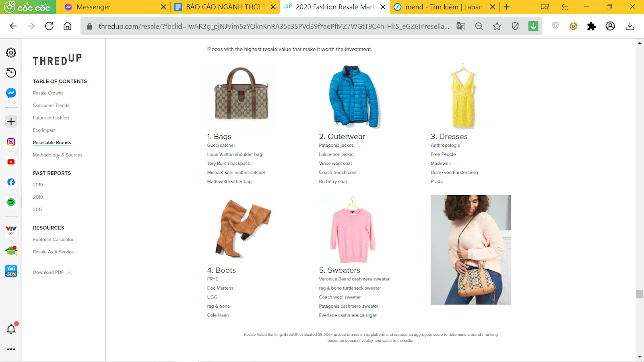Screen dimensions: 644x362
Task: Click green download arrow button in address bar
Action: click(x=533, y=26)
